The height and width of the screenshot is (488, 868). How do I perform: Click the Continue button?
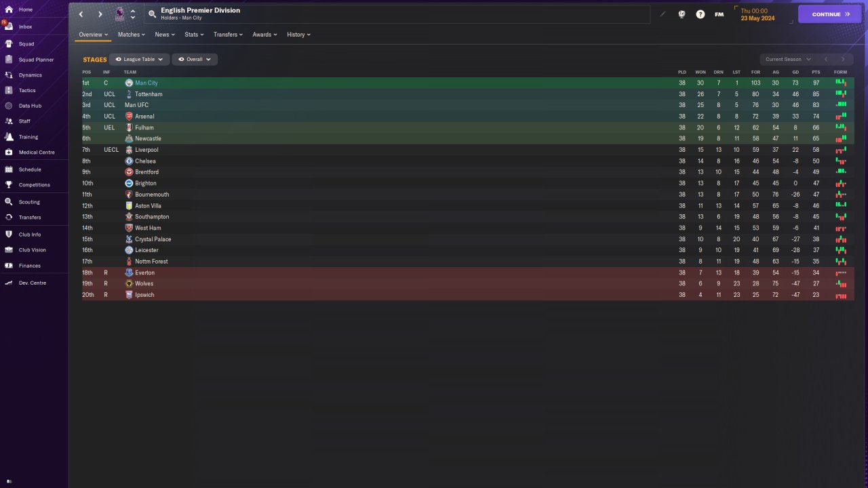(x=830, y=14)
